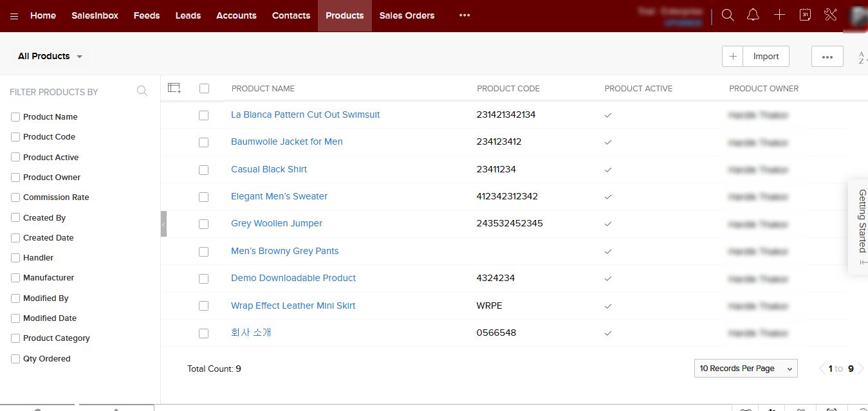The width and height of the screenshot is (868, 411).
Task: Open the Accounts module tab
Action: (236, 15)
